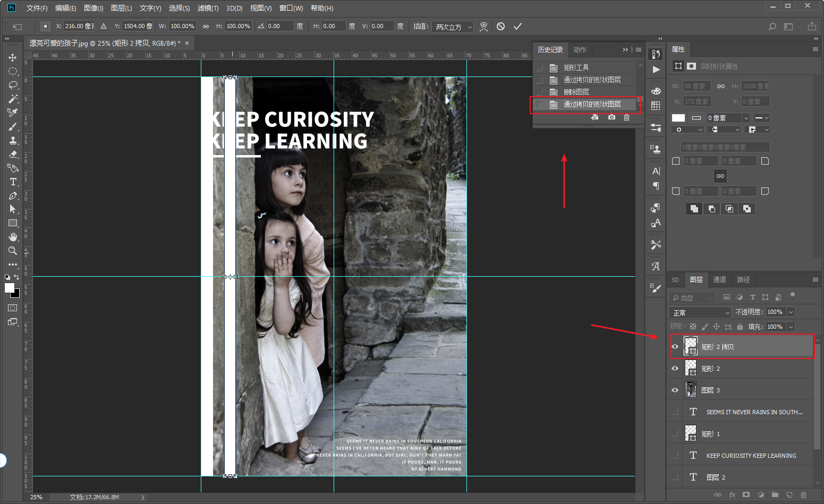Open the Properties panel flyout menu
824x504 pixels.
coord(815,49)
